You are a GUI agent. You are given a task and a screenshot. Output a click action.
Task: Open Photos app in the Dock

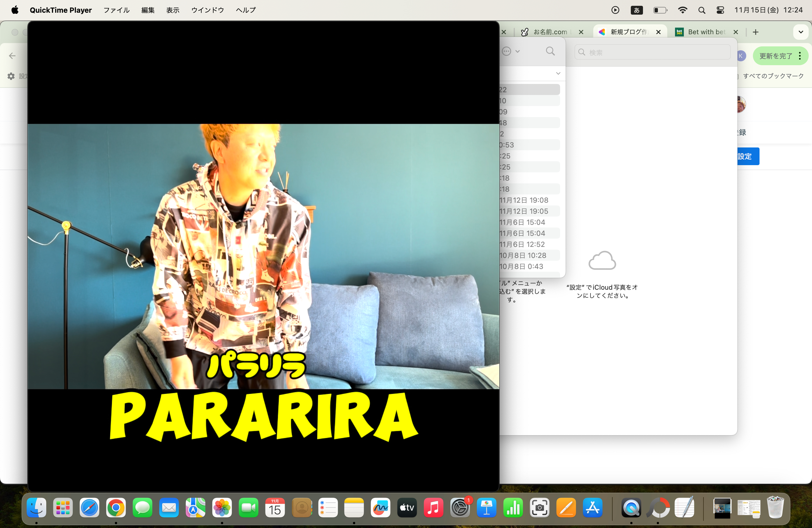(222, 508)
